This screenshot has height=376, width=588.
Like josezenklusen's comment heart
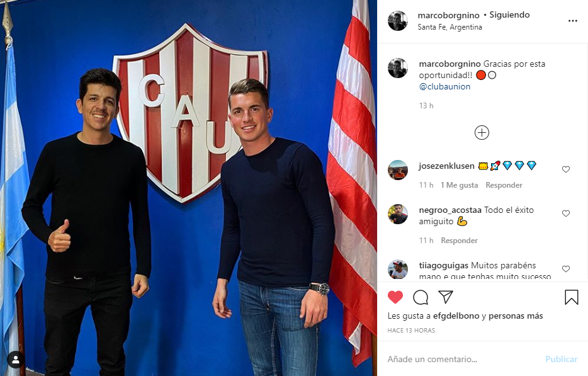coord(566,169)
